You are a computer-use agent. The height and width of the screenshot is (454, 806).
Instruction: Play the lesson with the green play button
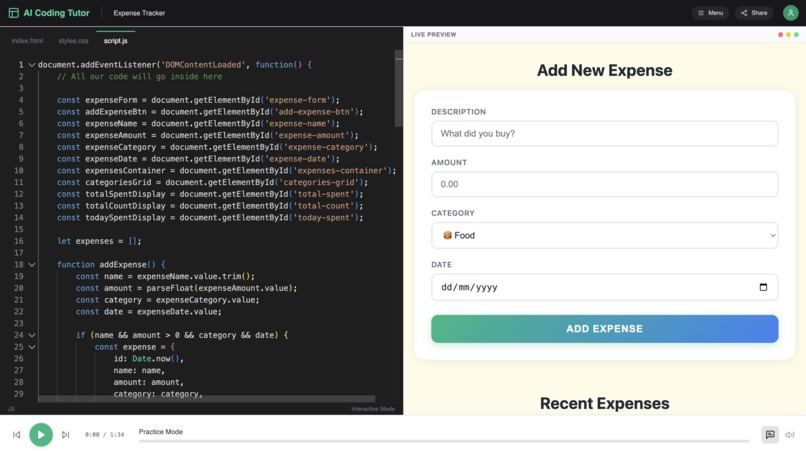41,434
